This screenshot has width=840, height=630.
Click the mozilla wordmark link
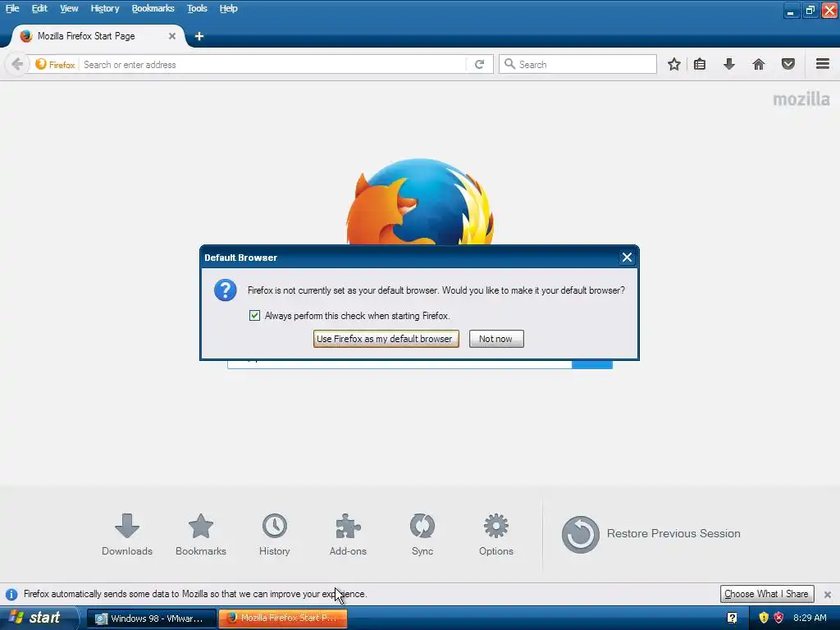pyautogui.click(x=801, y=99)
